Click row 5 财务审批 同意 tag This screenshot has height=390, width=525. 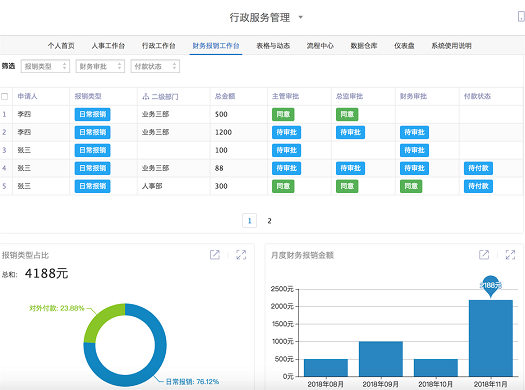pos(411,186)
